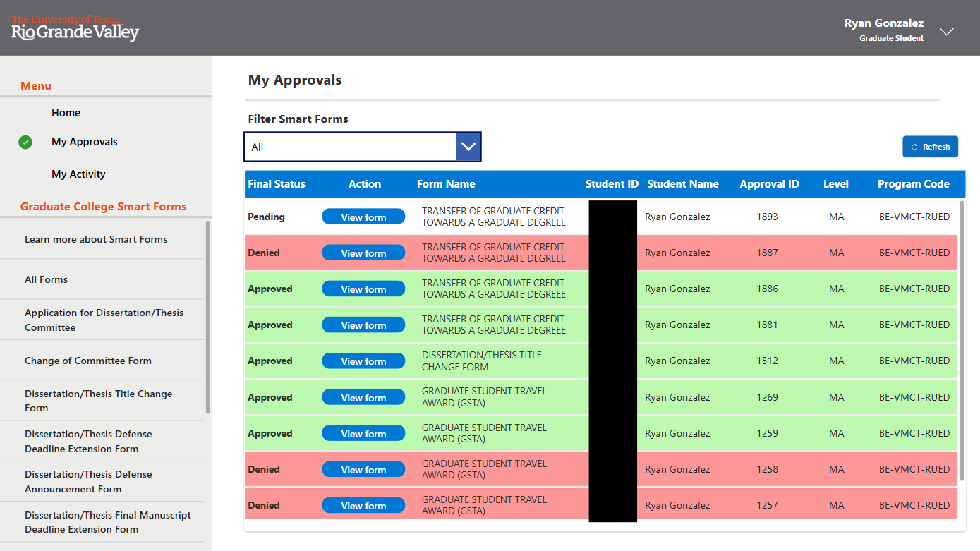Go to My Approvals menu item

pyautogui.click(x=84, y=142)
